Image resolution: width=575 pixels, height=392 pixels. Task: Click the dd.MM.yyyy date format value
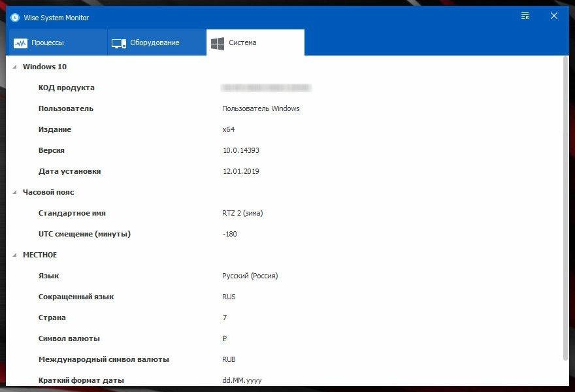point(242,380)
